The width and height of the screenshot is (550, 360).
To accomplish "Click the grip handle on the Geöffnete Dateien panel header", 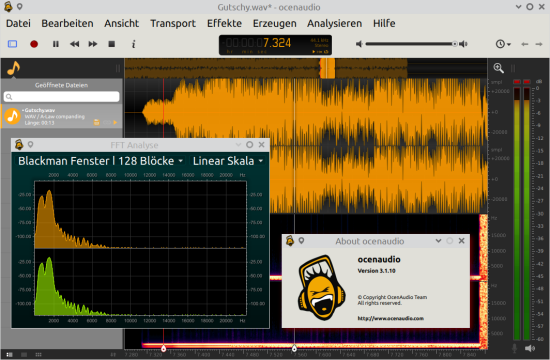I will click(x=118, y=68).
